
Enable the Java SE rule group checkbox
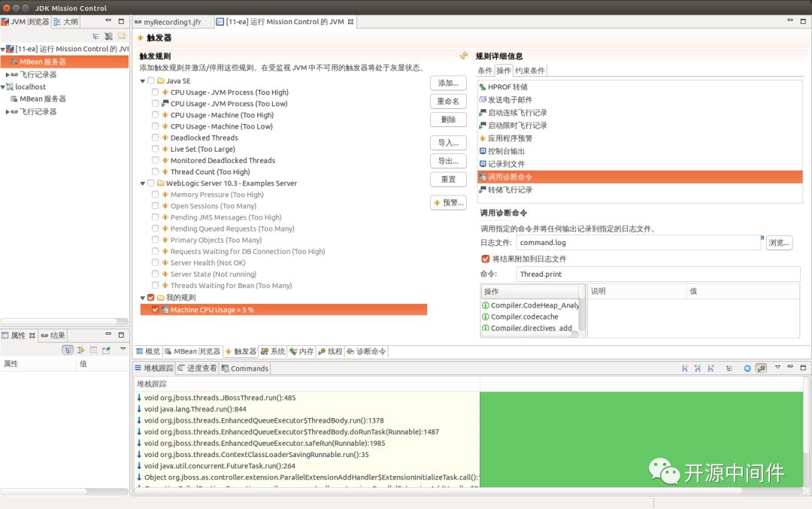click(x=150, y=80)
